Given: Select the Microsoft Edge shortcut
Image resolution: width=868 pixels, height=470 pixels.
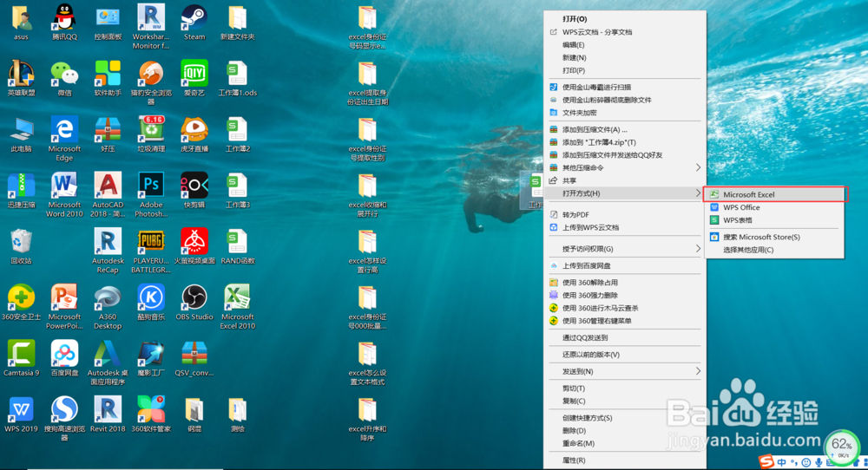Looking at the screenshot, I should [x=64, y=139].
